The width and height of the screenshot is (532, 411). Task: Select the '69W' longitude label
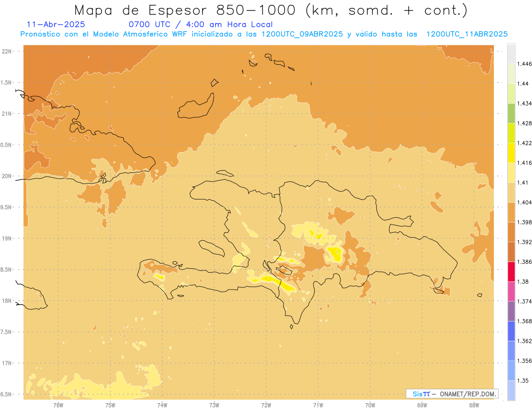422,405
